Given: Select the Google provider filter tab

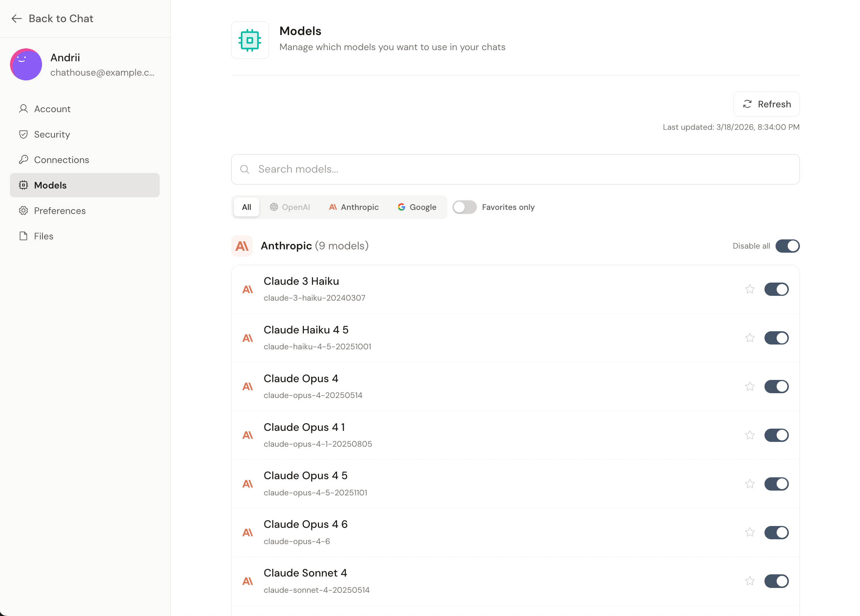Looking at the screenshot, I should tap(417, 207).
